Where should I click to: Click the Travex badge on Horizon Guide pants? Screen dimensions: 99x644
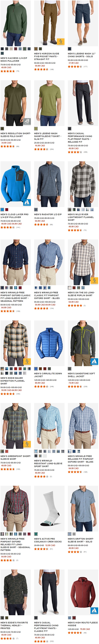point(61,42)
